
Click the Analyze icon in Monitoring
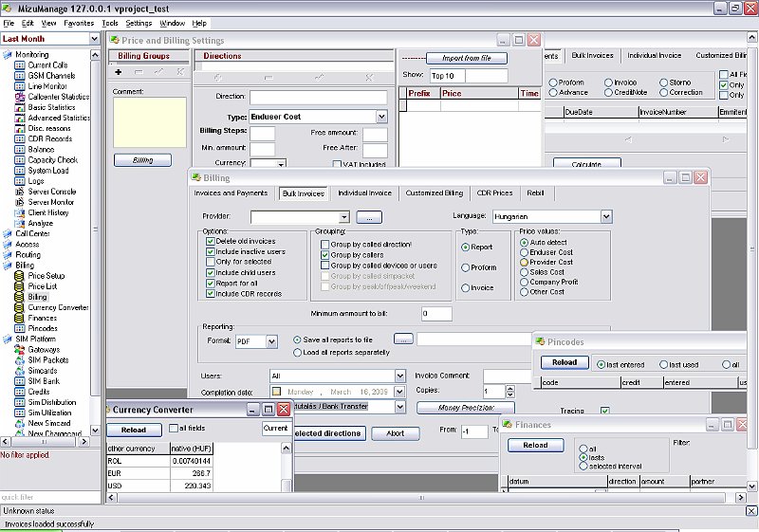pos(19,224)
